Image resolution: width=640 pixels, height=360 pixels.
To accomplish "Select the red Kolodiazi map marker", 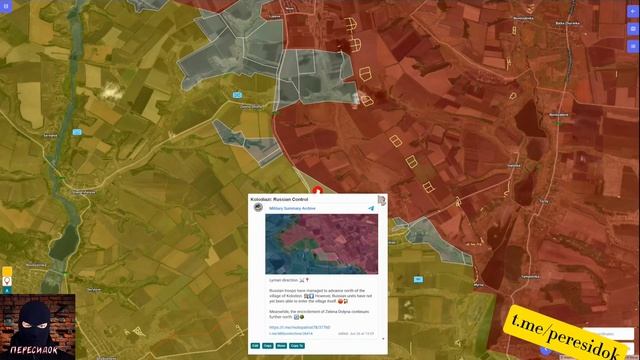I will [317, 190].
